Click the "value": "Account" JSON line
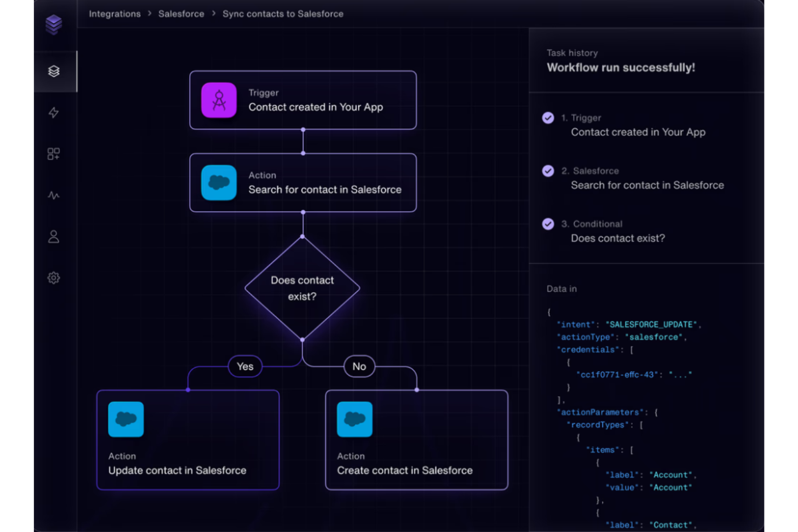The width and height of the screenshot is (798, 532). tap(649, 488)
